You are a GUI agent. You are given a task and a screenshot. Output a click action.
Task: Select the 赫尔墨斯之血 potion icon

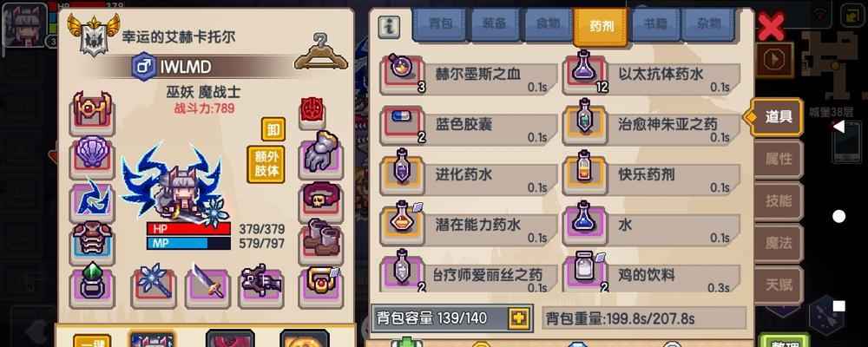pyautogui.click(x=403, y=74)
